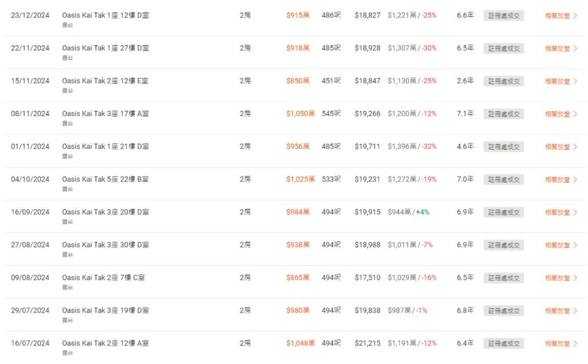Click the $1,025萬 price on 5座 22樓
The image size is (588, 364).
click(x=300, y=180)
